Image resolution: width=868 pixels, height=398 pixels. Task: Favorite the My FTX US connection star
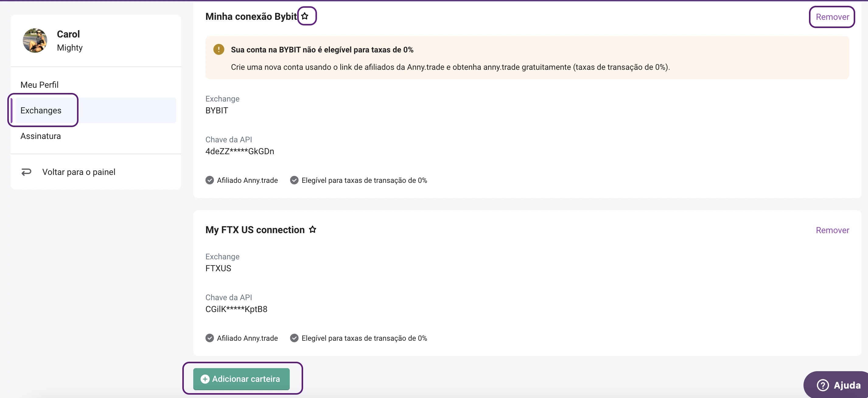pos(313,229)
